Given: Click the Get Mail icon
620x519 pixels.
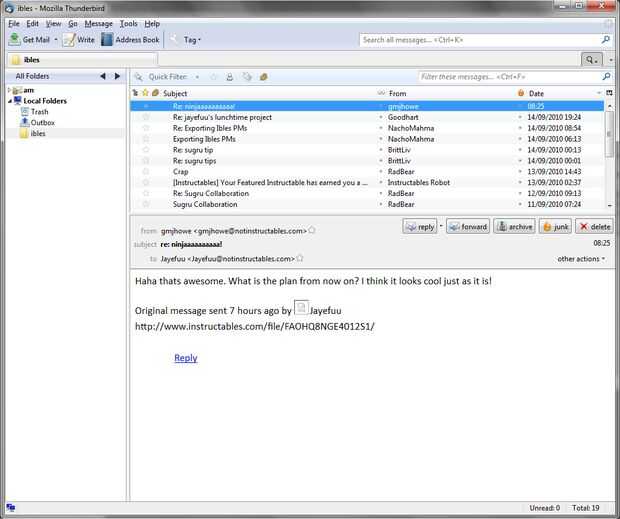Looking at the screenshot, I should pos(15,40).
